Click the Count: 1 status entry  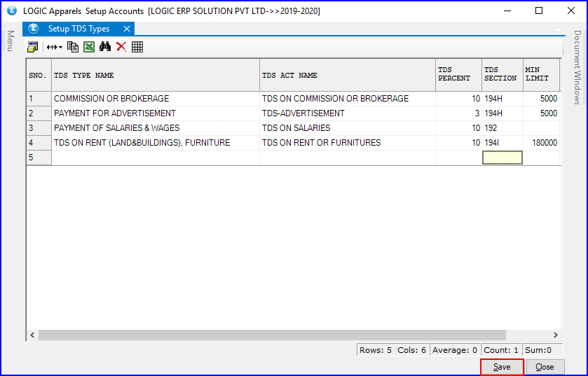tap(500, 350)
